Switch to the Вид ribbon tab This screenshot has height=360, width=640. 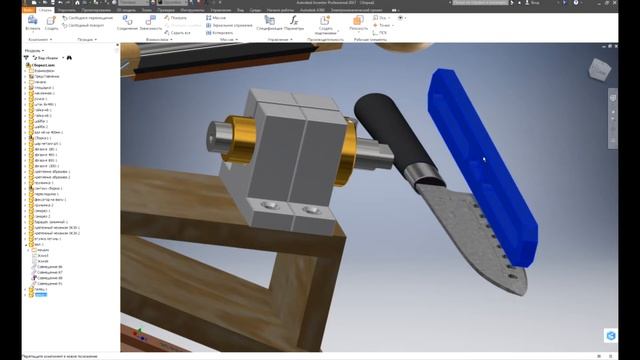240,10
